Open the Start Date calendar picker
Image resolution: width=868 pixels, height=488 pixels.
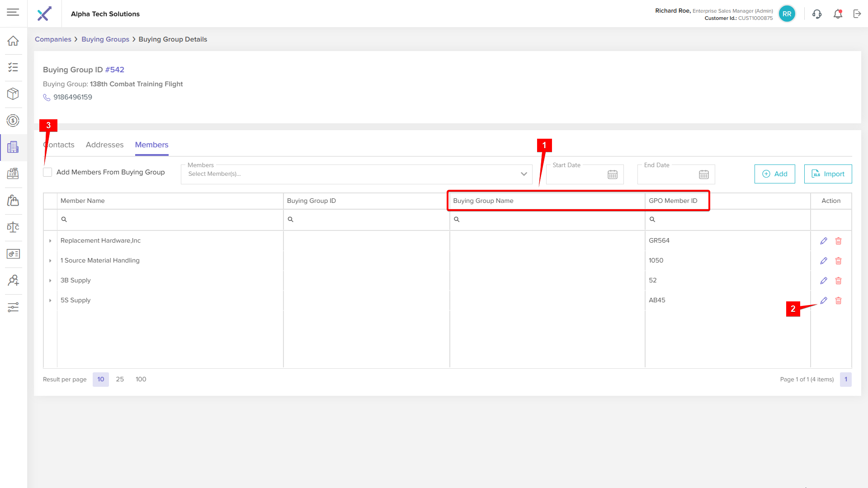point(612,174)
